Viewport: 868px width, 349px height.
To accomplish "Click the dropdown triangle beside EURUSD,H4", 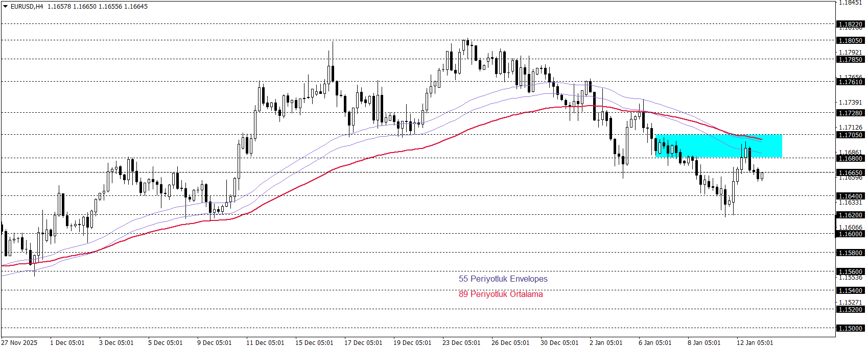I will 6,7.
